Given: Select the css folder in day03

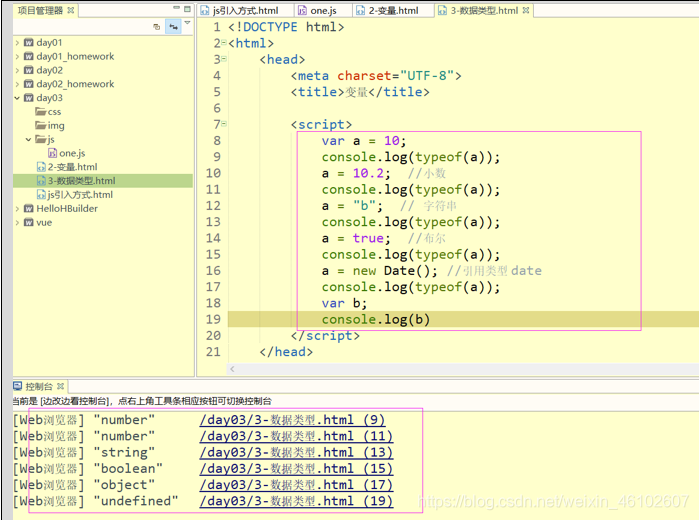Looking at the screenshot, I should click(54, 112).
